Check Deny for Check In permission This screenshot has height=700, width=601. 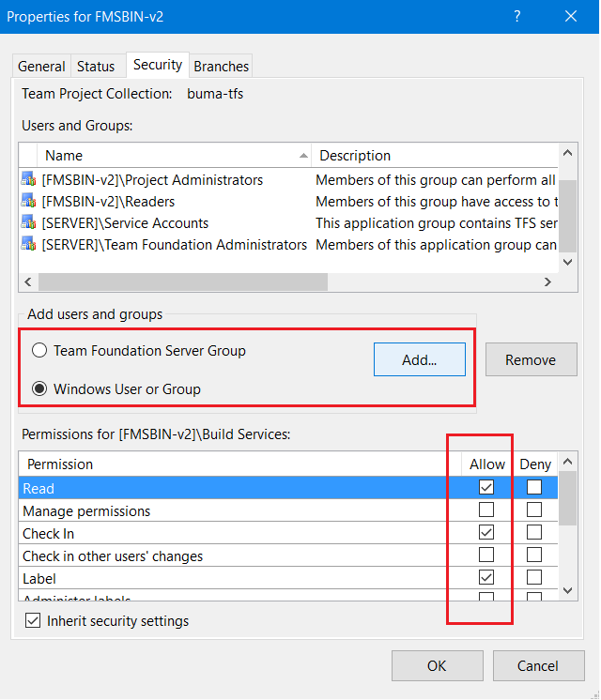[x=534, y=533]
